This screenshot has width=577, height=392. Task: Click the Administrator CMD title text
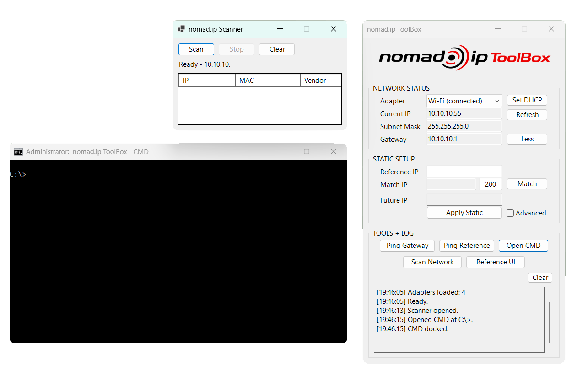coord(87,152)
